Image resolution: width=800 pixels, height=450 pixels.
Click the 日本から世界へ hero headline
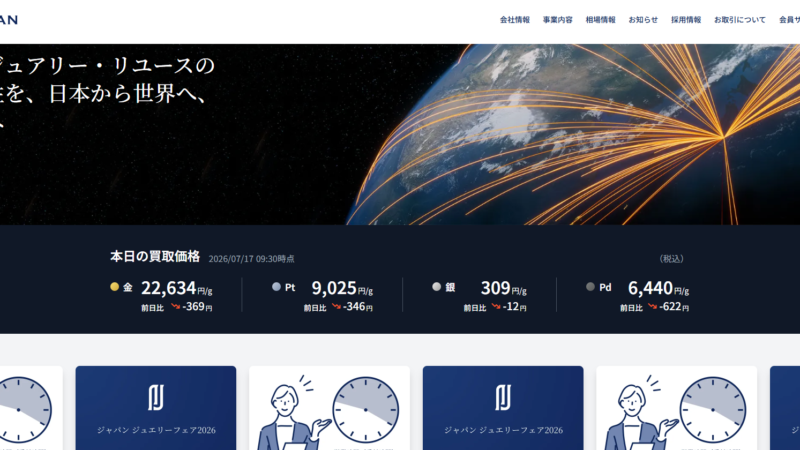click(x=127, y=94)
